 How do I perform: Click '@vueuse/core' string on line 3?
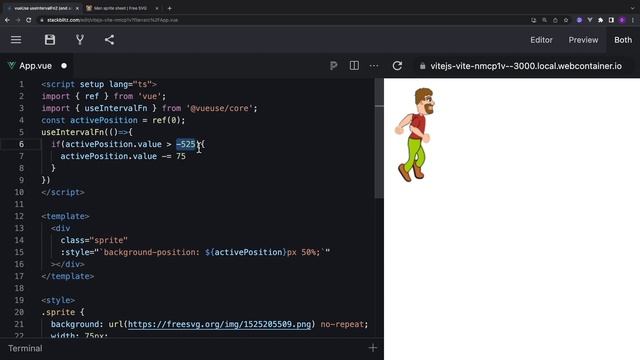point(220,108)
